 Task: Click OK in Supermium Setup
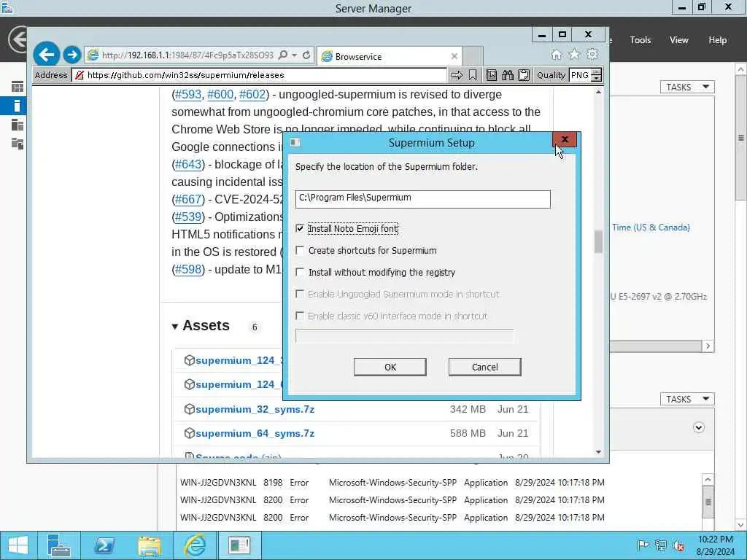point(390,367)
